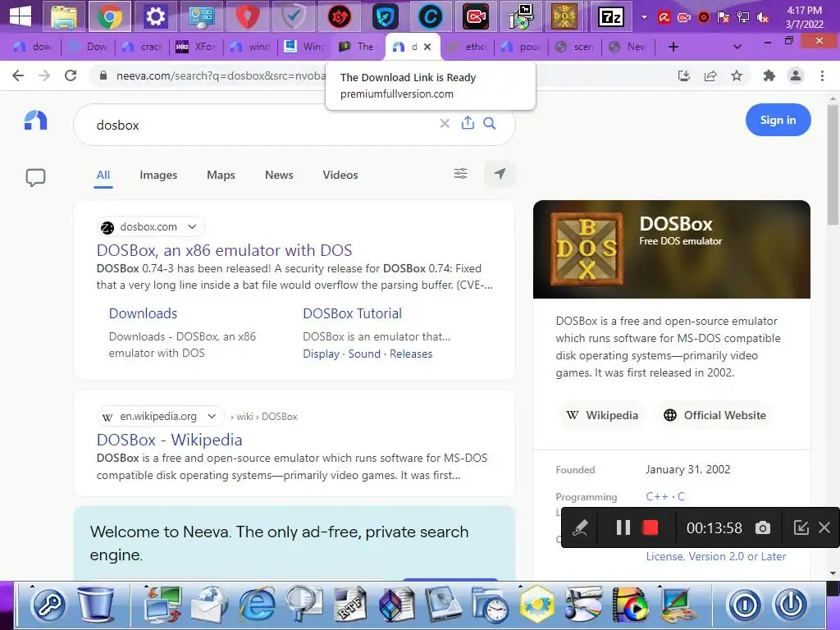Click the install app icon in address bar
The width and height of the screenshot is (840, 630).
(684, 75)
